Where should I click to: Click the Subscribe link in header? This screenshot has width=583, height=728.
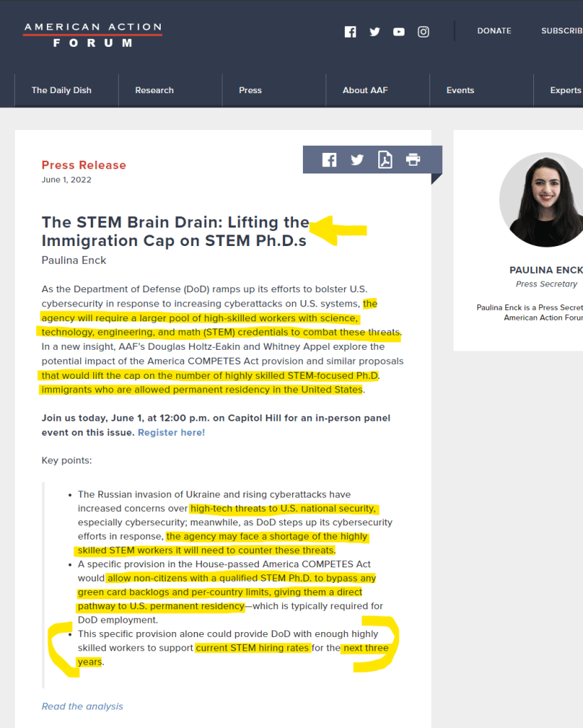(562, 31)
